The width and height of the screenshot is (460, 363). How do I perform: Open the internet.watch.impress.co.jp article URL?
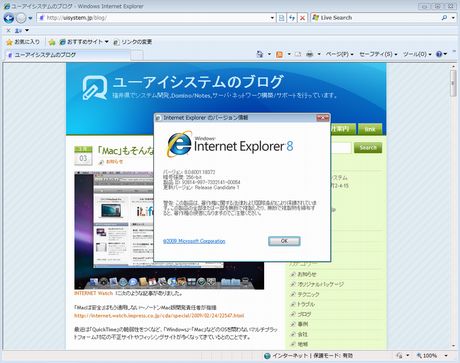(x=159, y=315)
